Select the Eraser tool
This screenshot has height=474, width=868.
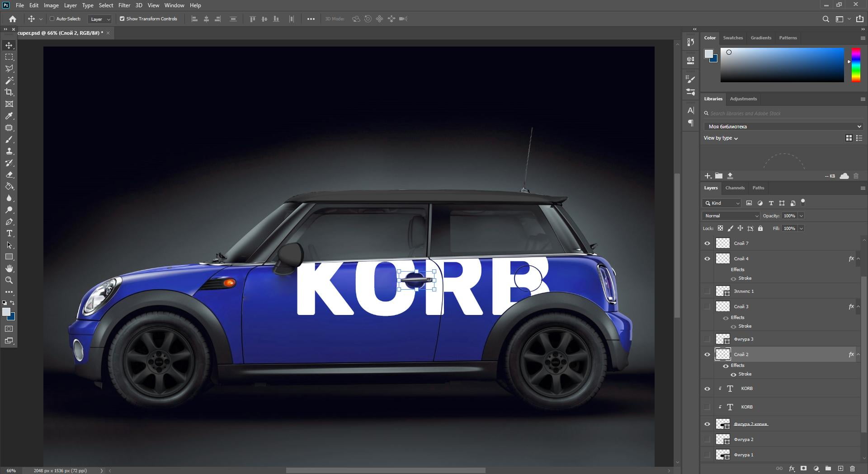coord(9,175)
